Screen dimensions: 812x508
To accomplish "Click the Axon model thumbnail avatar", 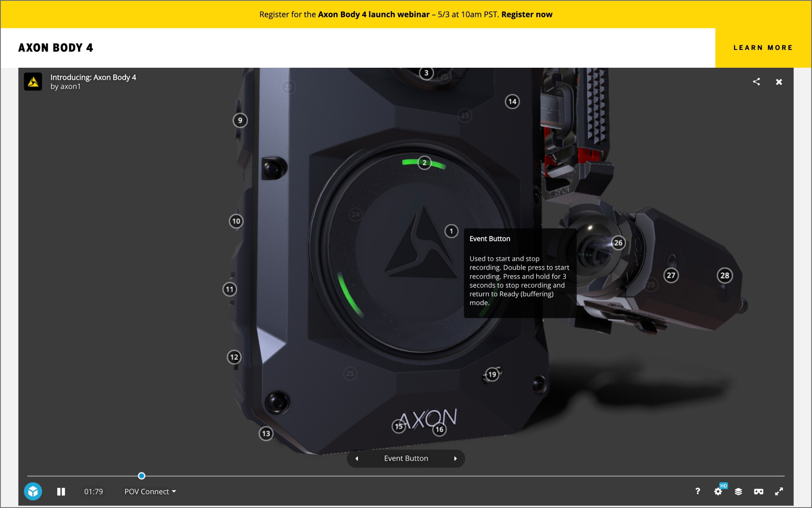I will click(x=33, y=81).
